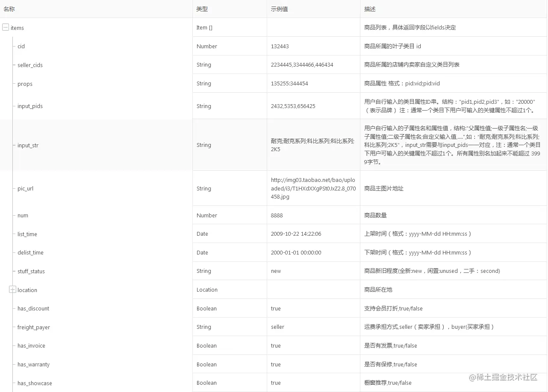The image size is (548, 392).
Task: Select the freight_payer seller value
Action: click(277, 327)
